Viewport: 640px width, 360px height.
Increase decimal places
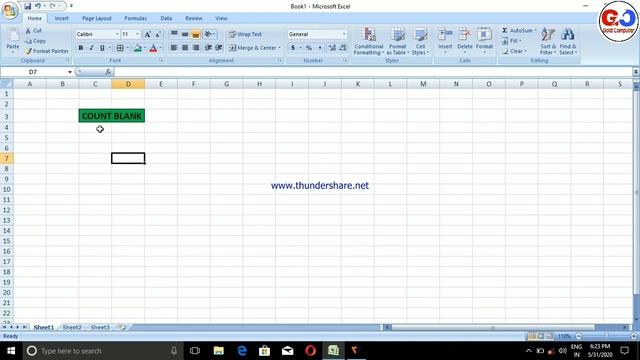332,48
